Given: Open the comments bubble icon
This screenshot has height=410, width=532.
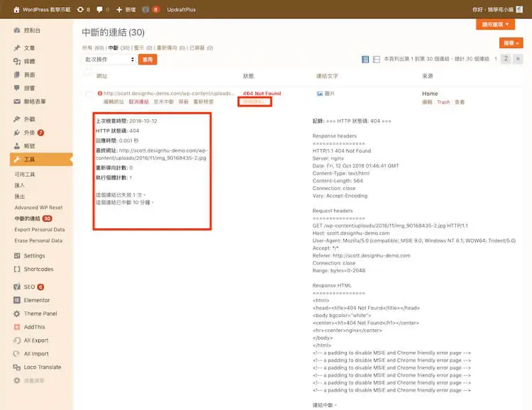Looking at the screenshot, I should coord(99,9).
